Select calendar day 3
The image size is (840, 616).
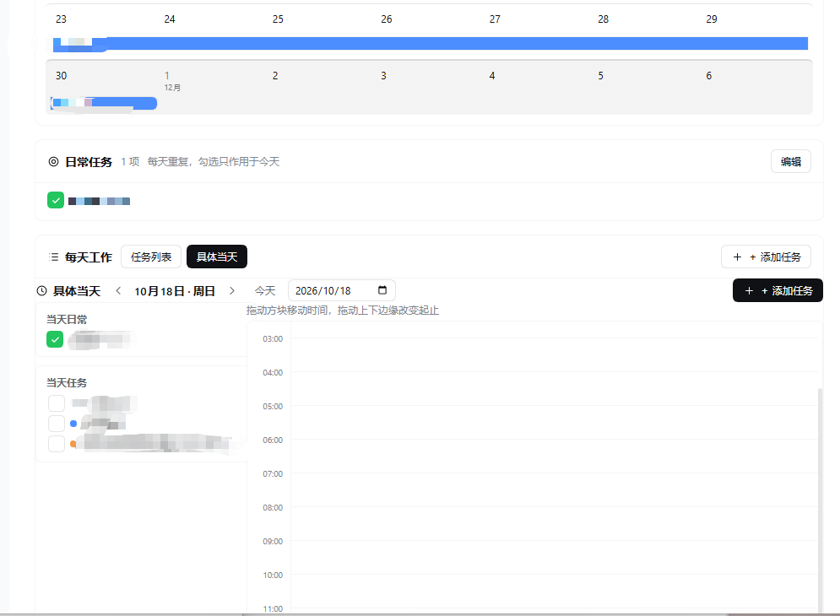point(383,76)
